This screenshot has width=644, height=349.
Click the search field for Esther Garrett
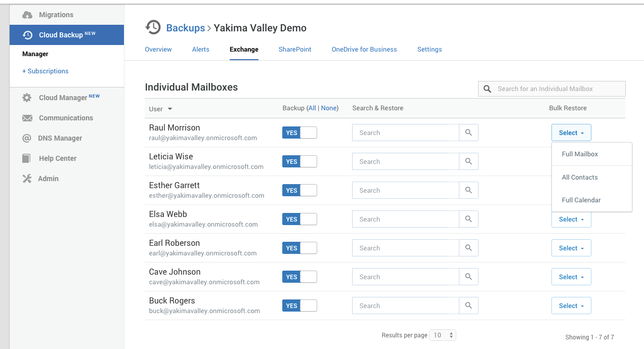coord(406,190)
